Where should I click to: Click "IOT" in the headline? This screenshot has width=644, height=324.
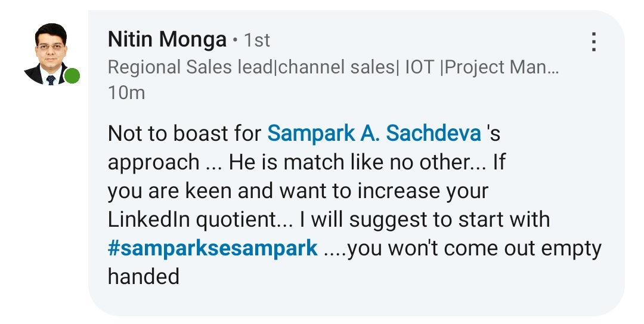coord(420,67)
